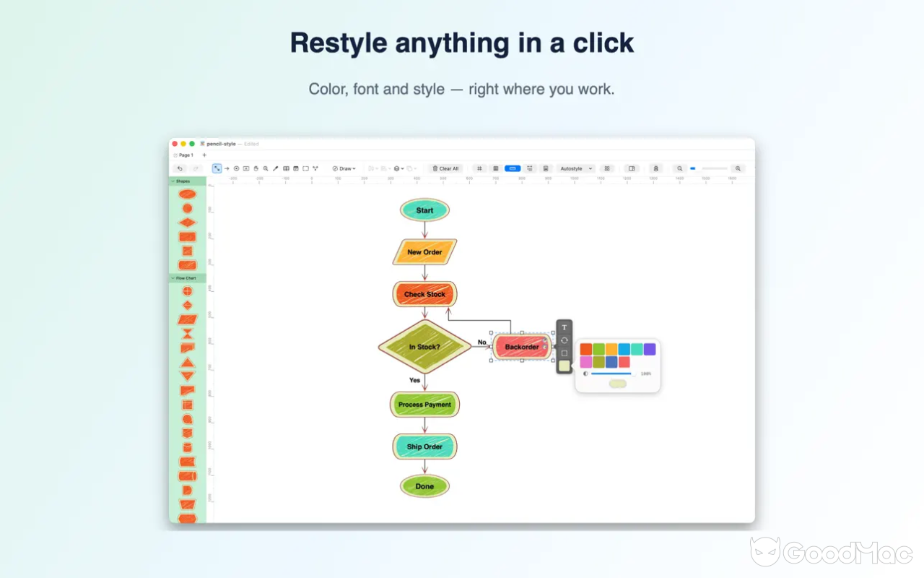The height and width of the screenshot is (578, 924).
Task: Choose the olive color swatch
Action: (x=599, y=362)
